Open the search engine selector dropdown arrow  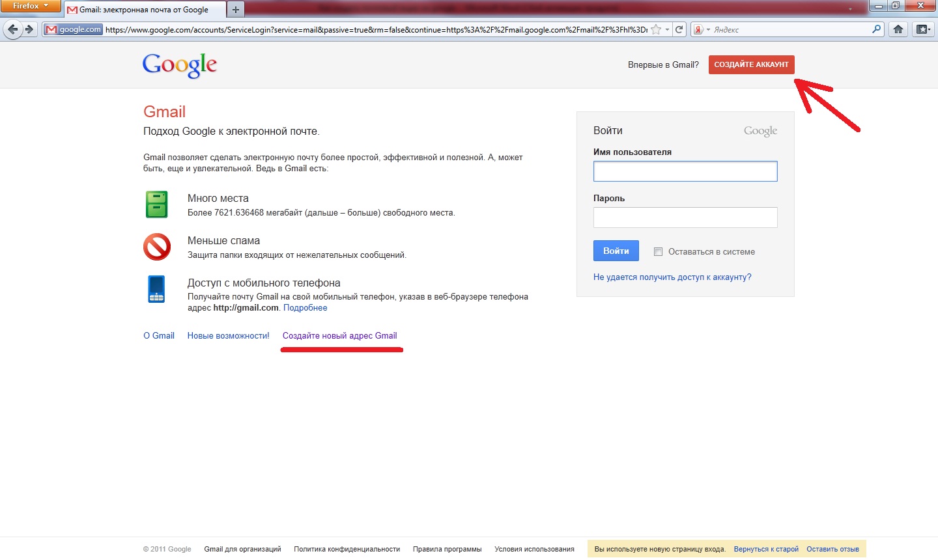[x=708, y=29]
